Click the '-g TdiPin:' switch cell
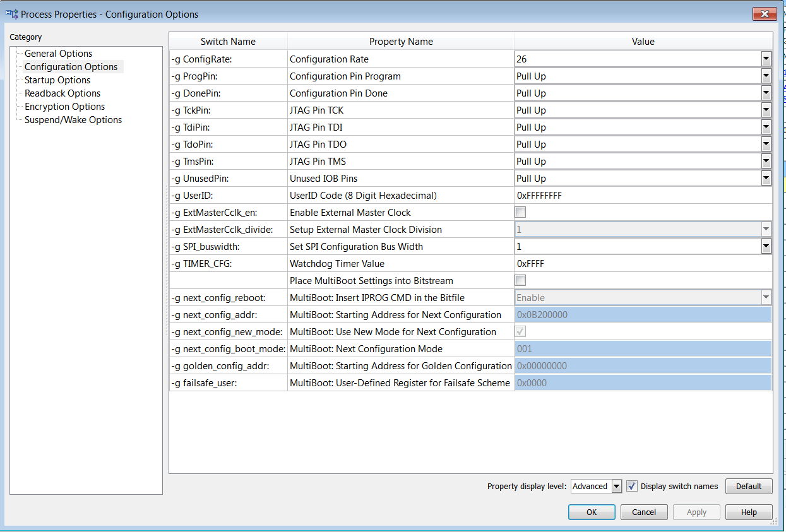This screenshot has height=532, width=786. click(x=228, y=127)
